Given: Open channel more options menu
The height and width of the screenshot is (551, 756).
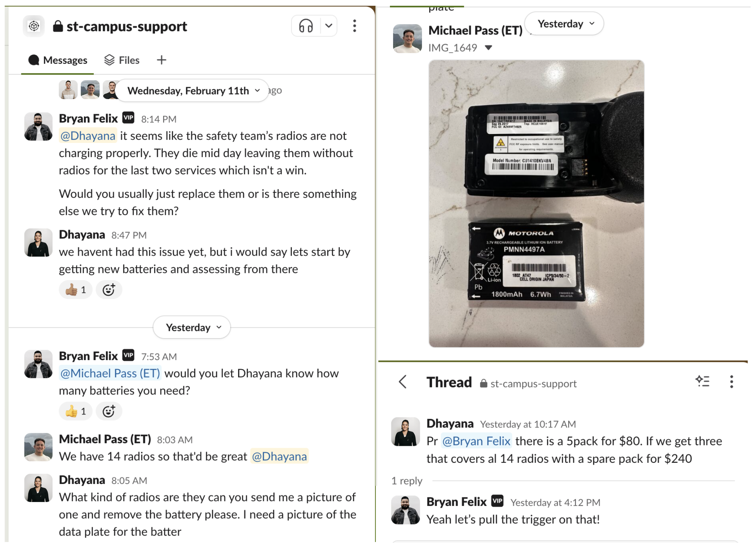Looking at the screenshot, I should pos(355,26).
